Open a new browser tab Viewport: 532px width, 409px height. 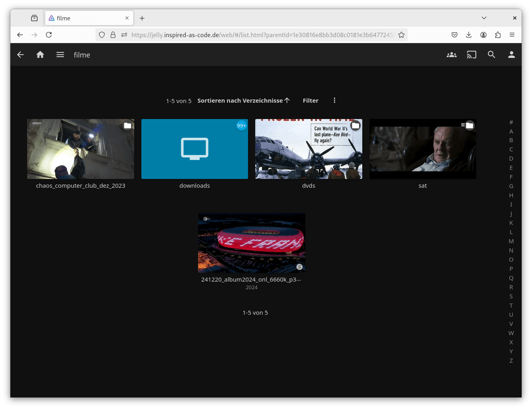click(x=142, y=18)
